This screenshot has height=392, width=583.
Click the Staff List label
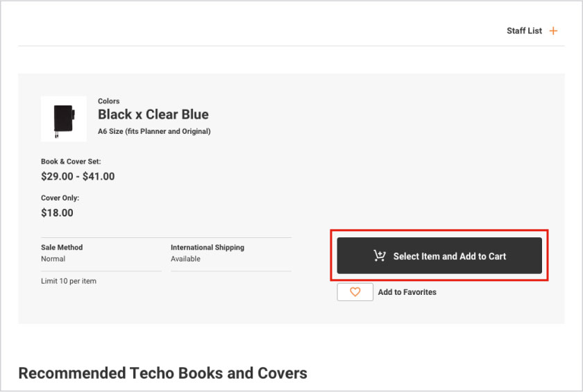[524, 31]
